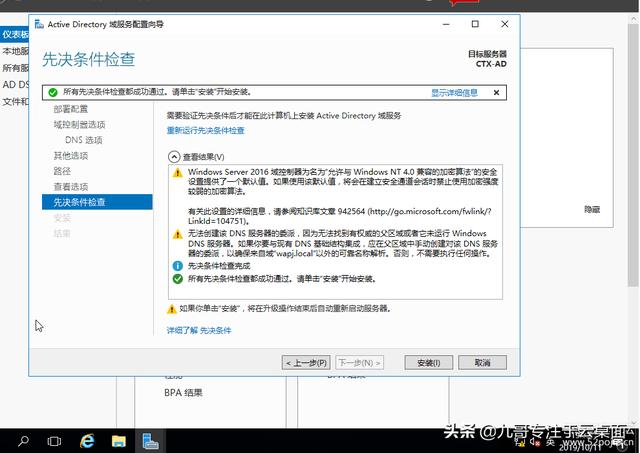Select 其他选项 wizard step
The image size is (640, 453).
pyautogui.click(x=71, y=155)
